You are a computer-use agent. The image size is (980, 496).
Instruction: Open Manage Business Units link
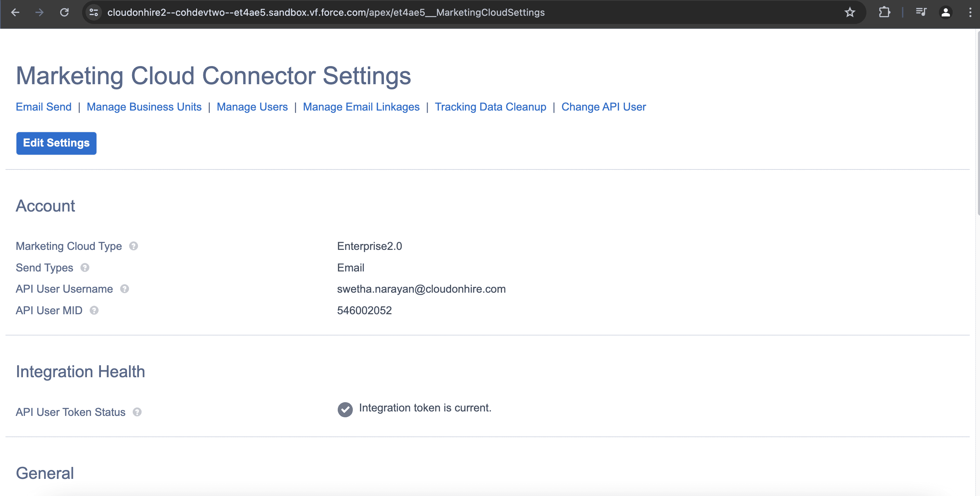coord(144,107)
